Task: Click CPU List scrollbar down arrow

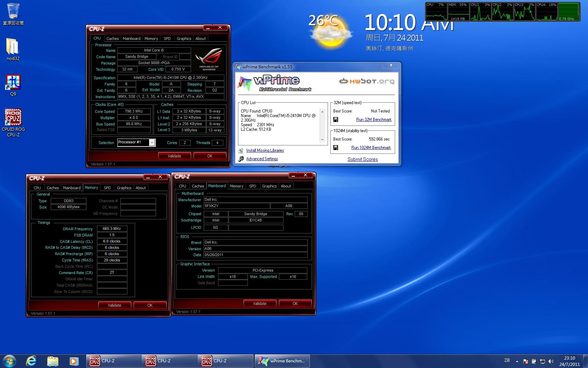Action: click(x=322, y=140)
